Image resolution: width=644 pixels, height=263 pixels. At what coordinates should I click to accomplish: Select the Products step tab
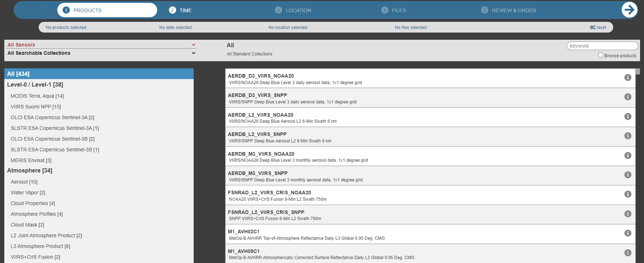coord(107,10)
